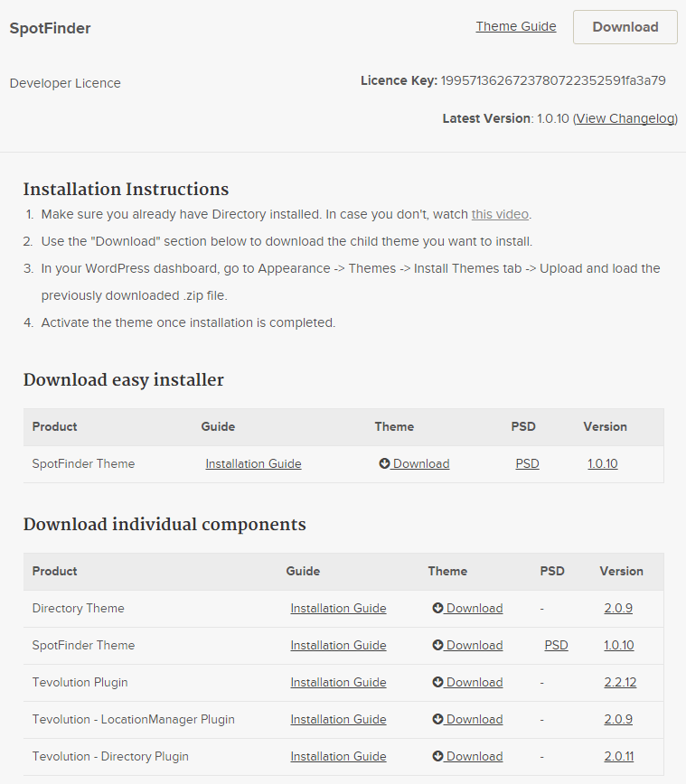Select the Licence Key value text
686x784 pixels.
(553, 80)
